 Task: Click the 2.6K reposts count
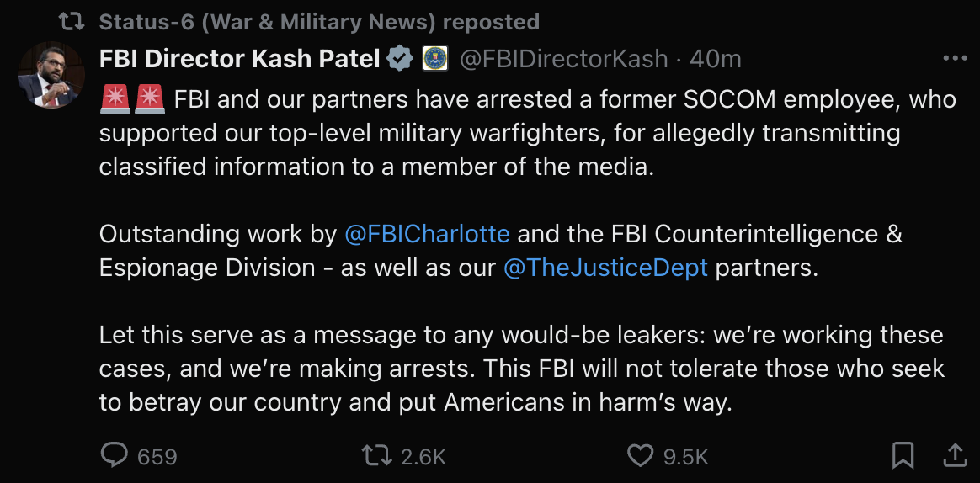click(423, 457)
